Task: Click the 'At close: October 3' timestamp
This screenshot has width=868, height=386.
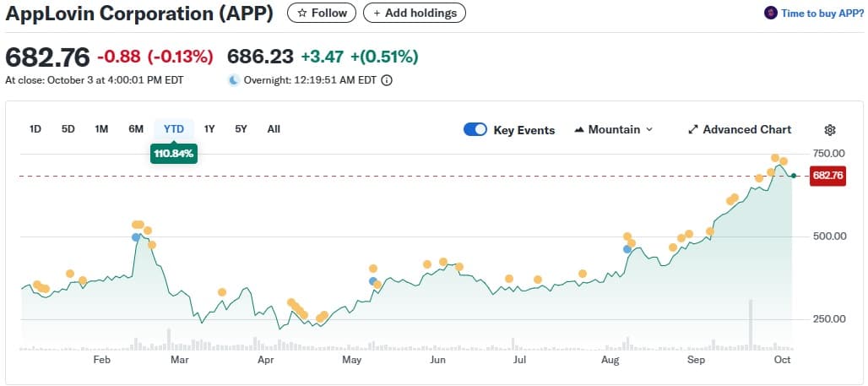Action: (94, 80)
